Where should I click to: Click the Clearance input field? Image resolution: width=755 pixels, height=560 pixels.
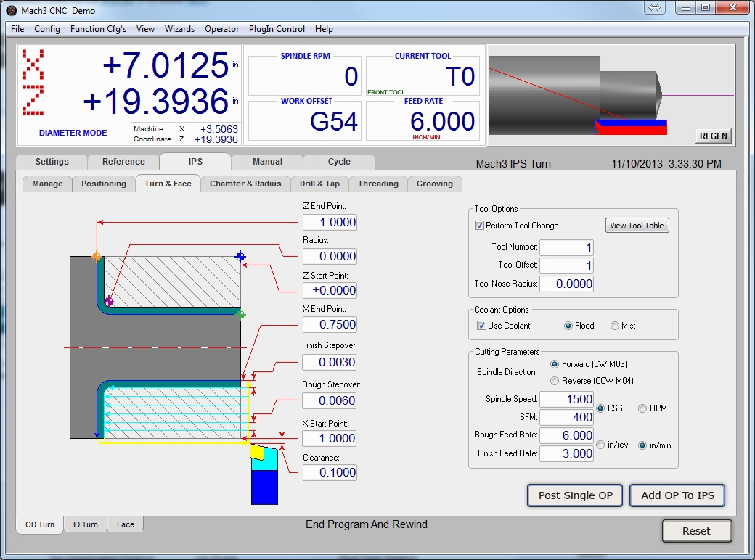click(330, 472)
